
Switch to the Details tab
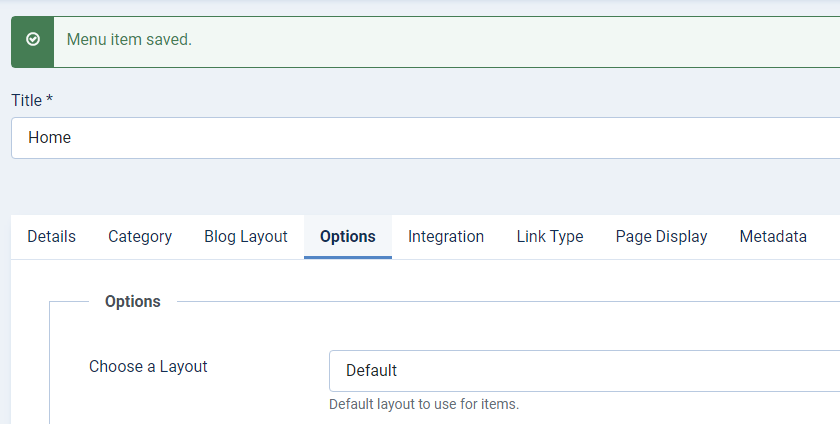[x=51, y=237]
